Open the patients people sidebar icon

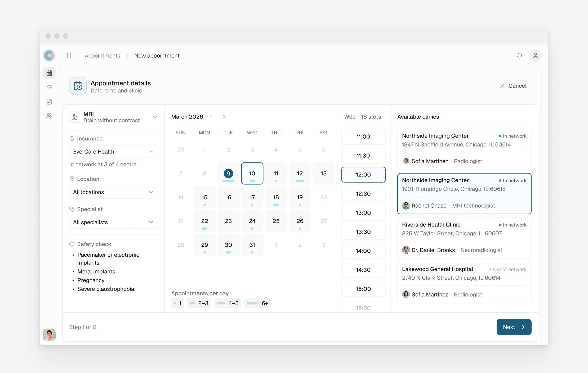tap(49, 116)
